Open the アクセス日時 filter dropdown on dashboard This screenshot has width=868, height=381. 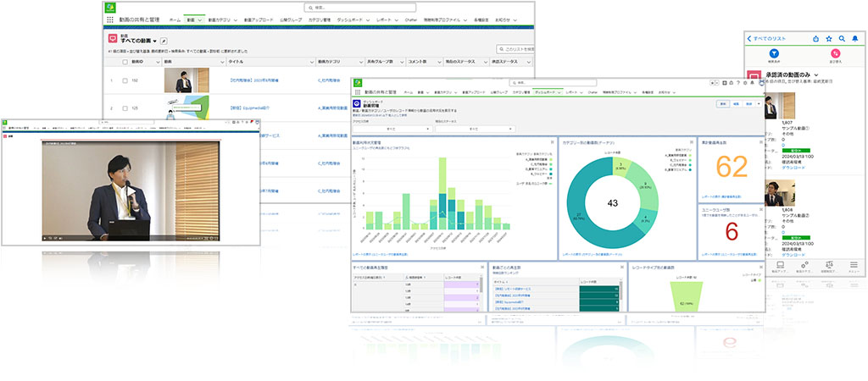pos(392,129)
